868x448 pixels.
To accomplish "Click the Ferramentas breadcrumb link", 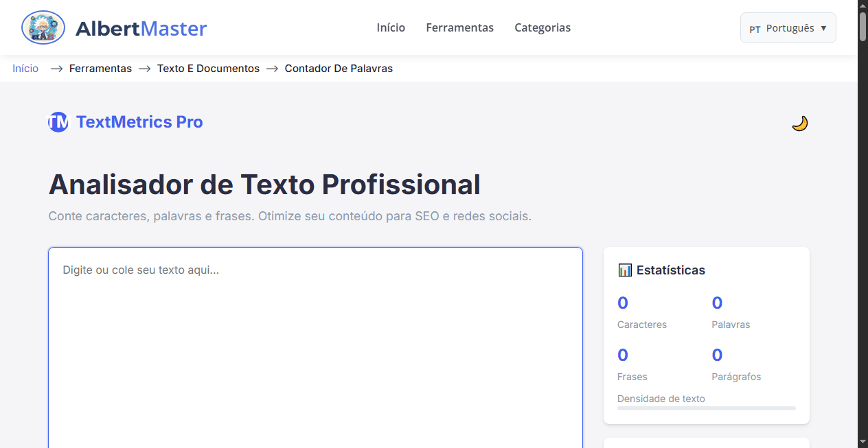I will pos(100,68).
